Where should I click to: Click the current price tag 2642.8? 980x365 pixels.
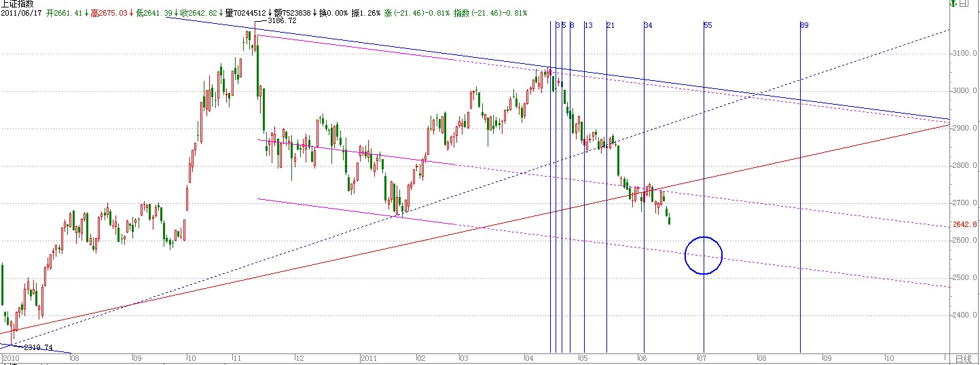coord(964,224)
